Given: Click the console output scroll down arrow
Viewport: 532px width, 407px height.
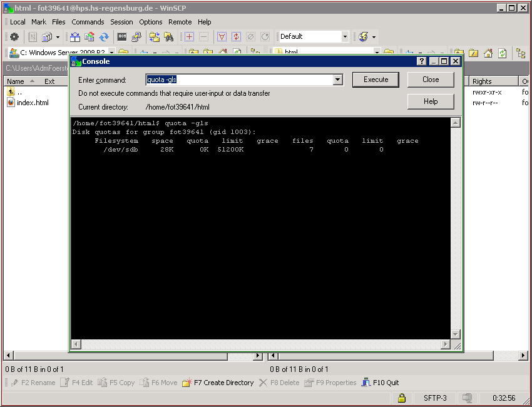Looking at the screenshot, I should click(x=455, y=334).
